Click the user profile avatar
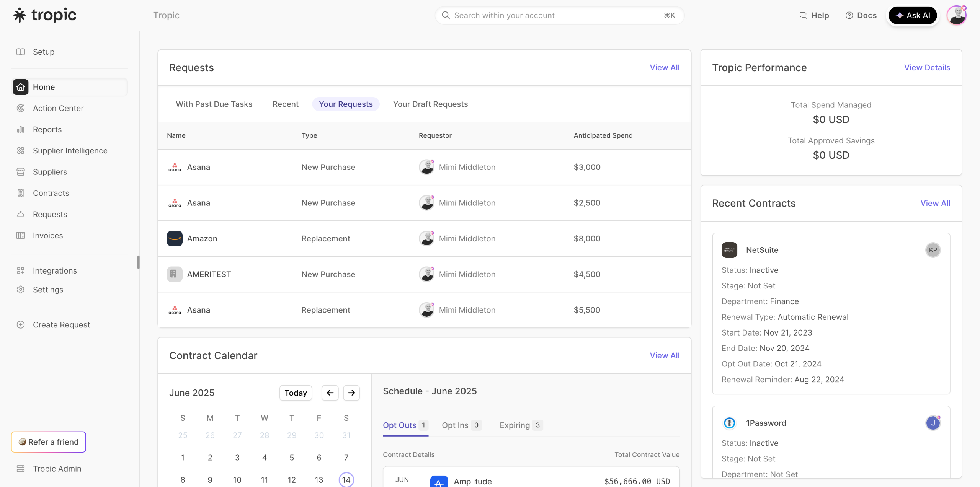980x487 pixels. click(x=956, y=15)
